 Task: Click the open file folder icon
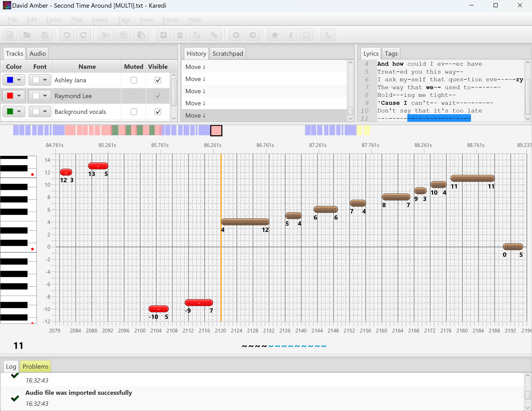[27, 35]
